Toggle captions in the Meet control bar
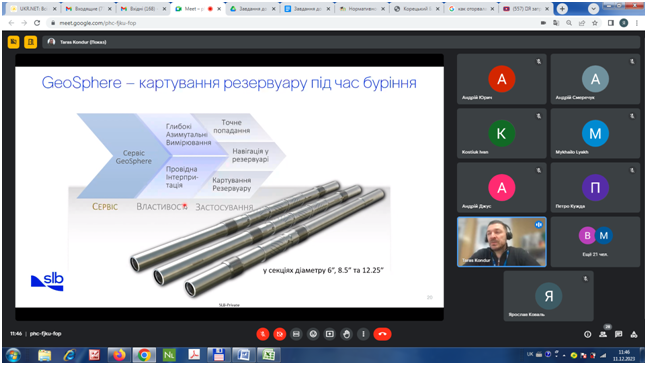Viewport: 647px width, 365px height. [x=296, y=334]
